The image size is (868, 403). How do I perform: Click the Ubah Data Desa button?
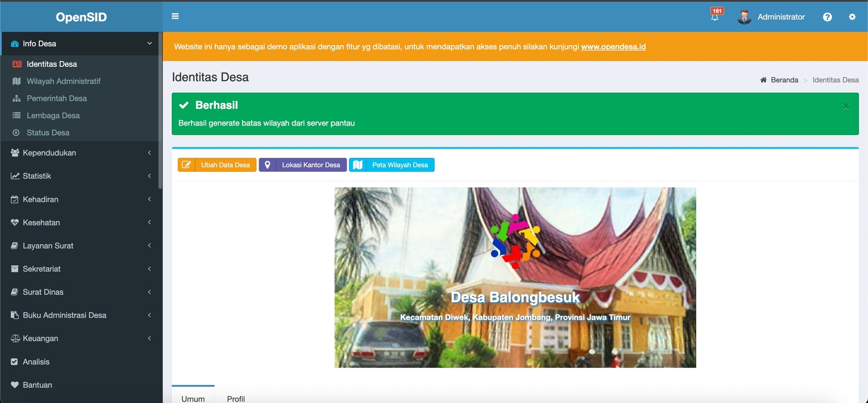tap(217, 165)
